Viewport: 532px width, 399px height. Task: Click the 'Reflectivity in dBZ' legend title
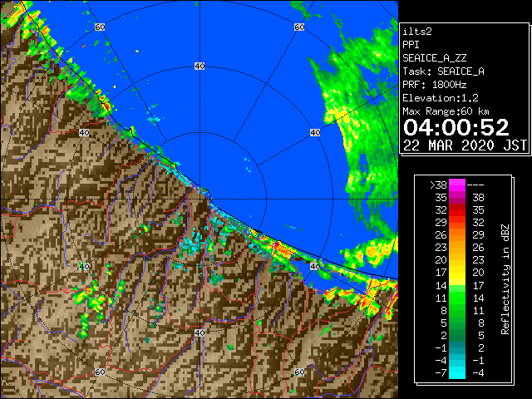tap(505, 279)
